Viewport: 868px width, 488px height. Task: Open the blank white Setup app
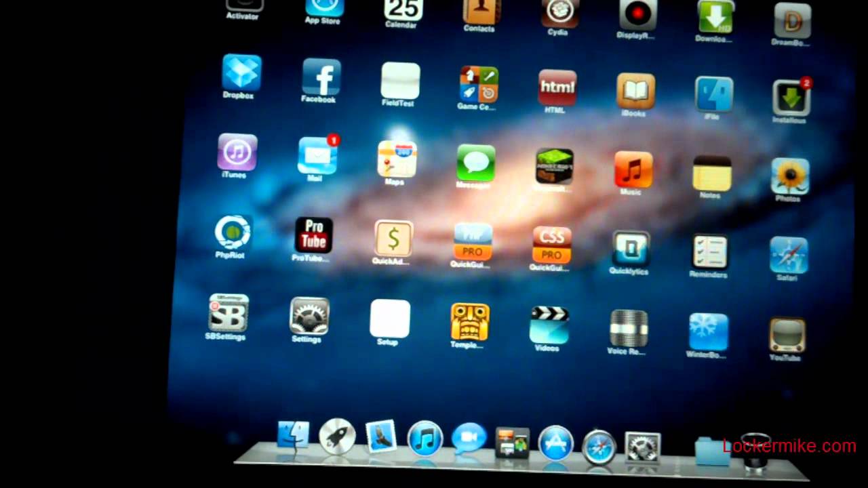[x=389, y=319]
